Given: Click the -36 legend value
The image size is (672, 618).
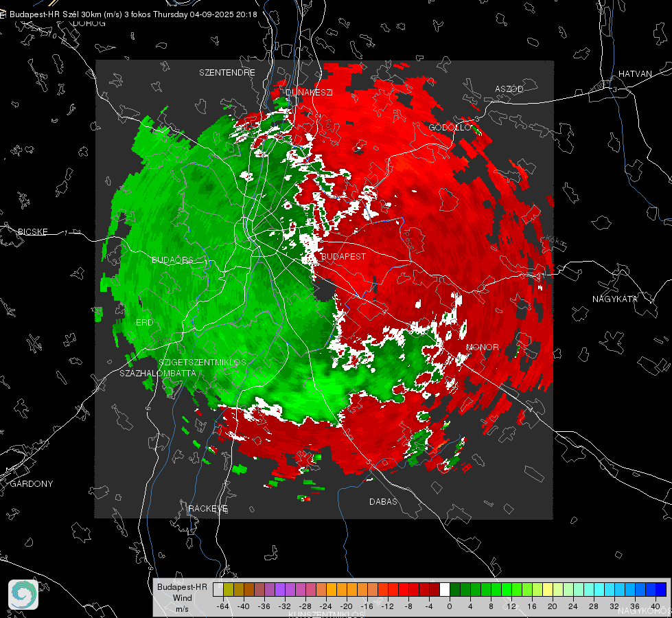Looking at the screenshot, I should coord(264,606).
